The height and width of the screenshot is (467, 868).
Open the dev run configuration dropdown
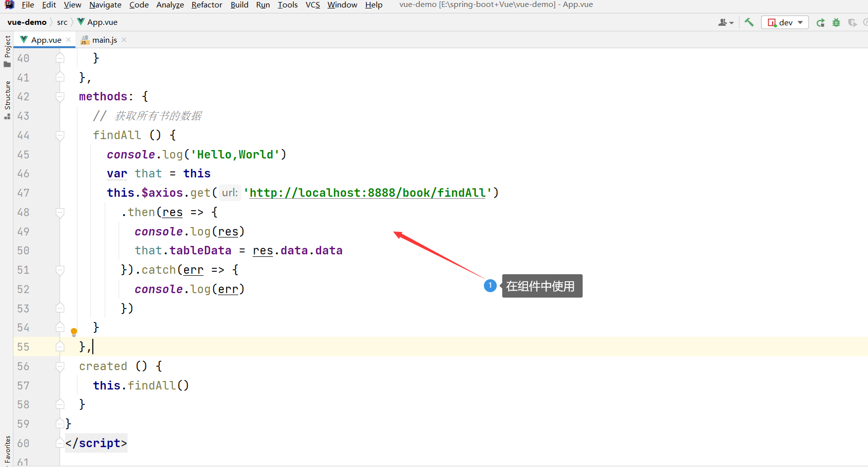[x=785, y=22]
